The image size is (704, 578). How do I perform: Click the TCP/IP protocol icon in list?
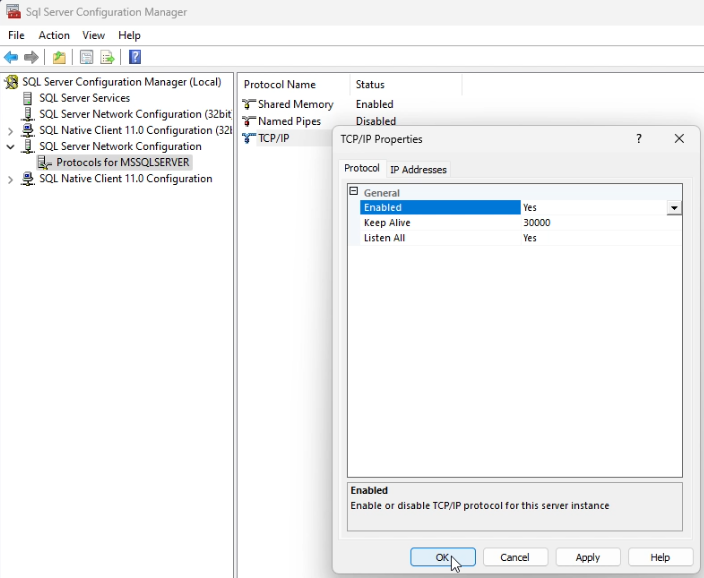tap(250, 138)
